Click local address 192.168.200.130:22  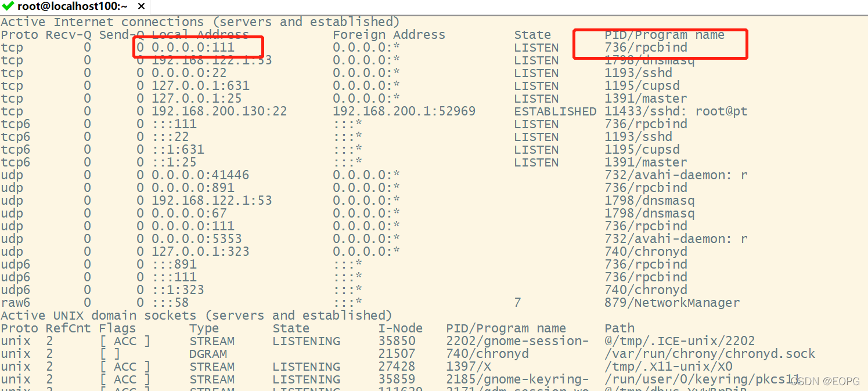point(219,111)
